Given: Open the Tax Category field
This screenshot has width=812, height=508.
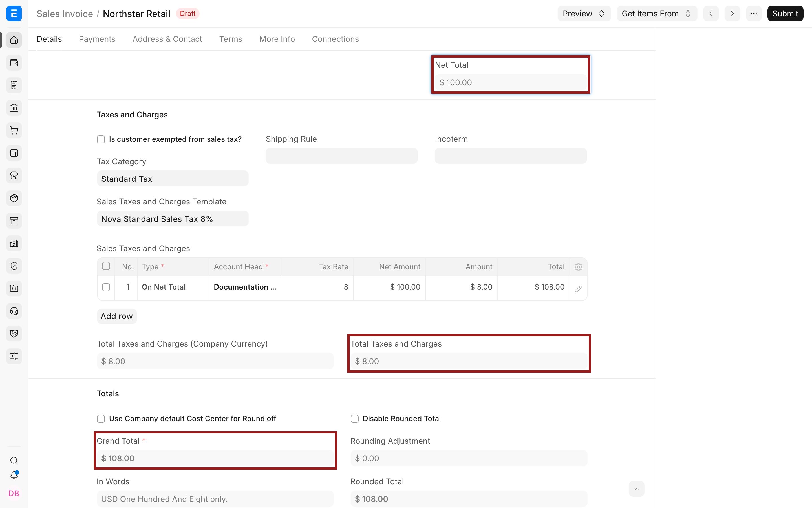Looking at the screenshot, I should pos(173,178).
